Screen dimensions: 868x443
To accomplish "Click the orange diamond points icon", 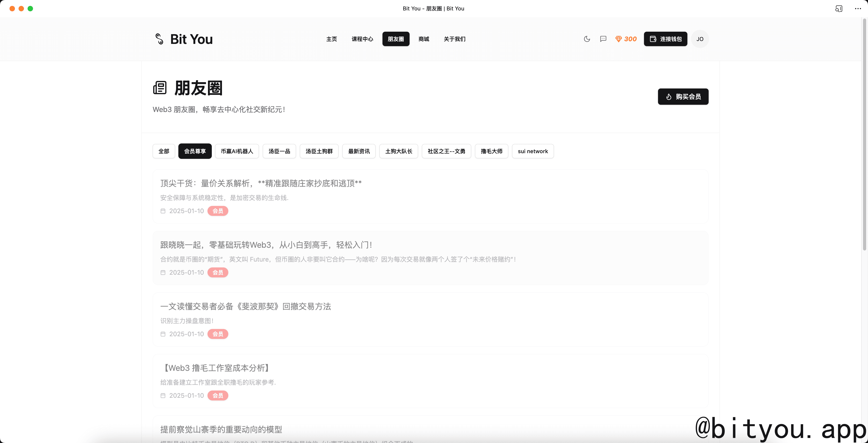I will (x=618, y=39).
